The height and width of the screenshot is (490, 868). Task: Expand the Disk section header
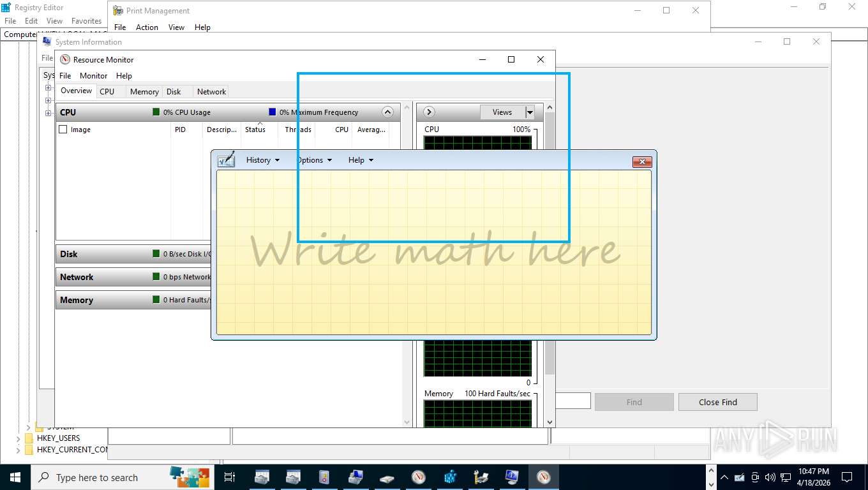pos(133,254)
